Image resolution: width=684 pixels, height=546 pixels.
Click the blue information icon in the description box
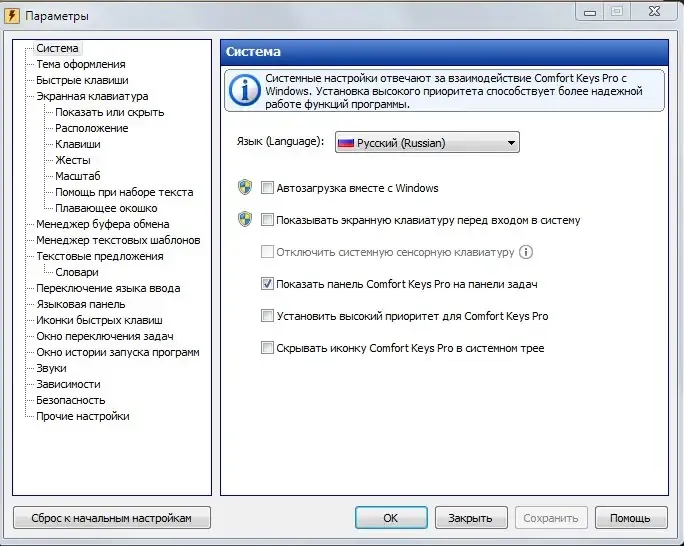coord(245,90)
